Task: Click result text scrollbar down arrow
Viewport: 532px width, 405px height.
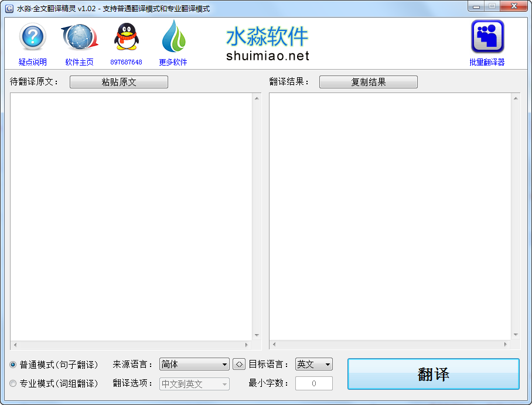Action: coord(516,335)
